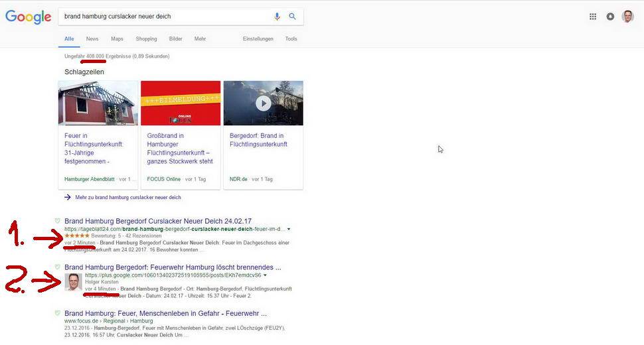
Task: Open the Google apps grid
Action: click(593, 17)
